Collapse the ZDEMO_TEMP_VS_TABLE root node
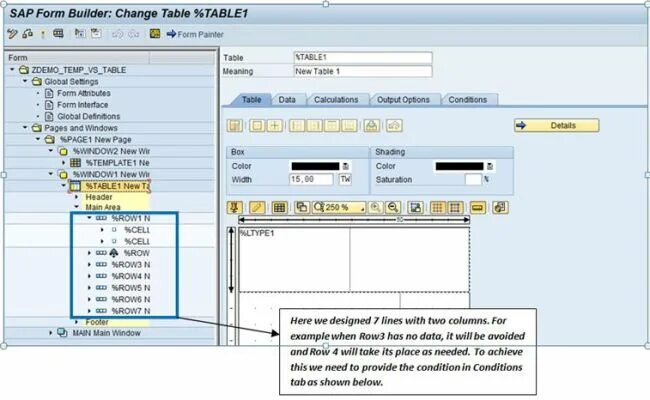The image size is (650, 400). [12, 70]
